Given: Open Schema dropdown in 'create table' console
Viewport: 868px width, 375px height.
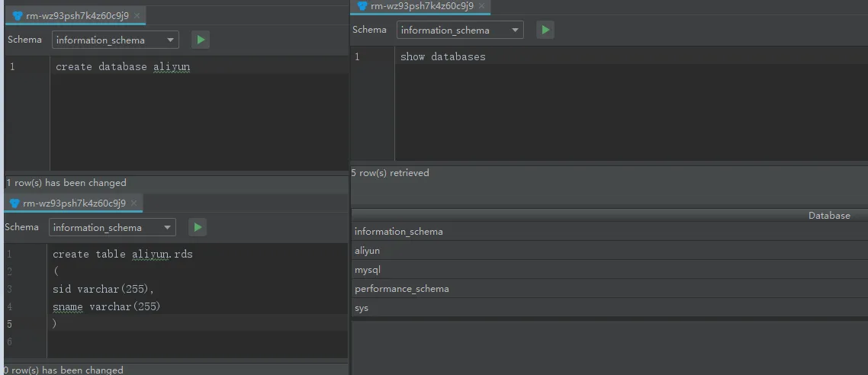Looking at the screenshot, I should 112,227.
